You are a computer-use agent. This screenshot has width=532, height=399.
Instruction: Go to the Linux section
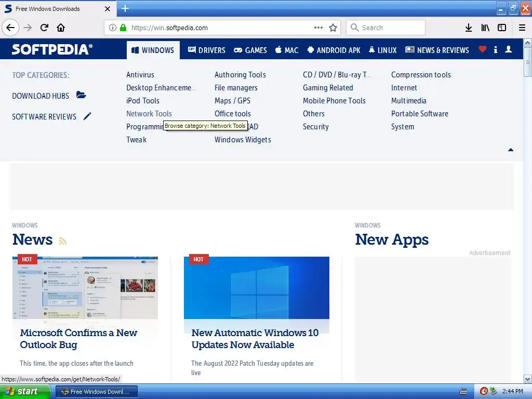tap(383, 50)
